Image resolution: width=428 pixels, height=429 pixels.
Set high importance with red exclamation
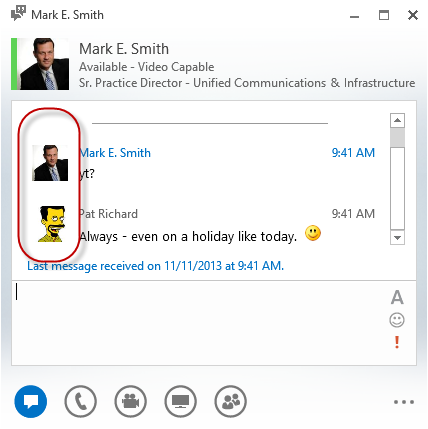397,342
